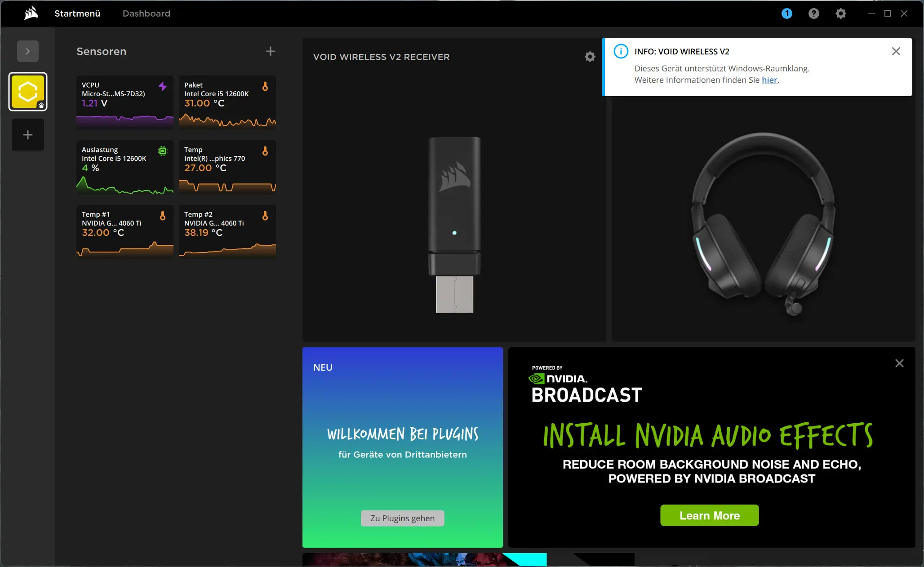Open iCUE settings gear in title bar
Screen dimensions: 924x567
[840, 13]
